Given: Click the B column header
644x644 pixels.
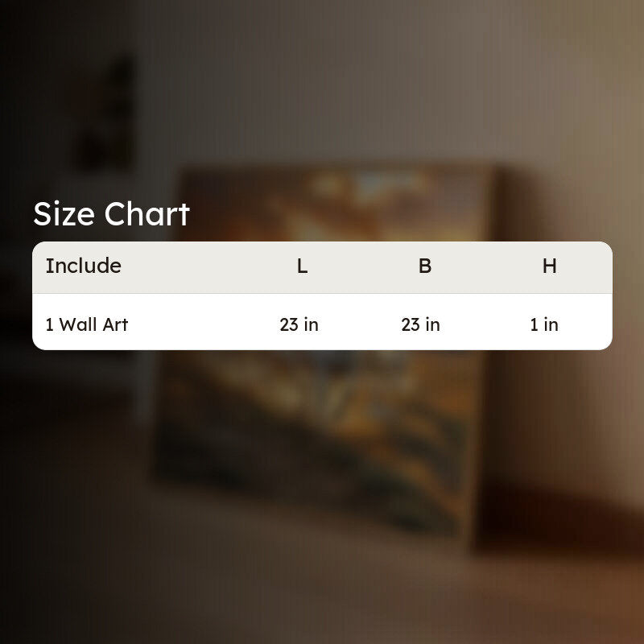Looking at the screenshot, I should [425, 266].
